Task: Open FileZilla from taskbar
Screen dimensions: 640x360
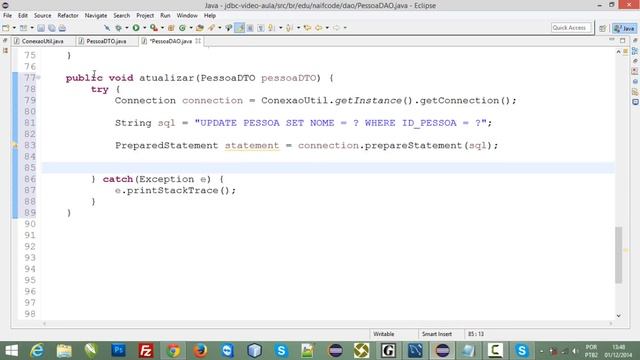Action: tap(146, 350)
